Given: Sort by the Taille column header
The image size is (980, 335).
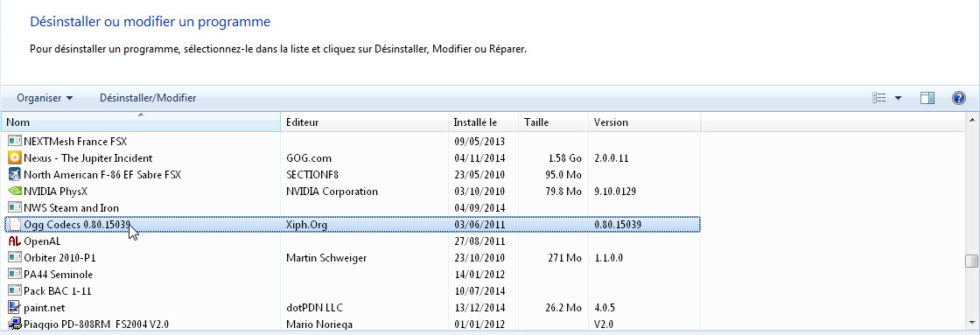Looking at the screenshot, I should click(x=554, y=122).
